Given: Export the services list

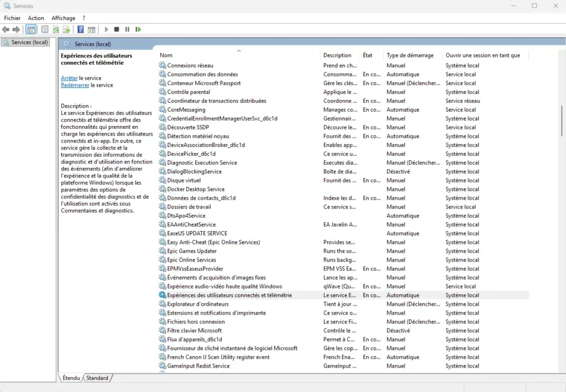Looking at the screenshot, I should [x=66, y=29].
